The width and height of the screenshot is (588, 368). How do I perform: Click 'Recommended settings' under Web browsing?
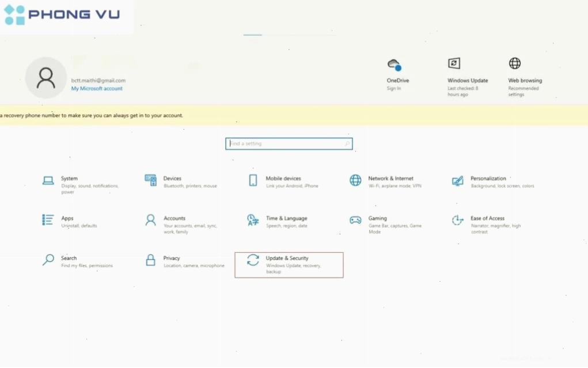523,92
